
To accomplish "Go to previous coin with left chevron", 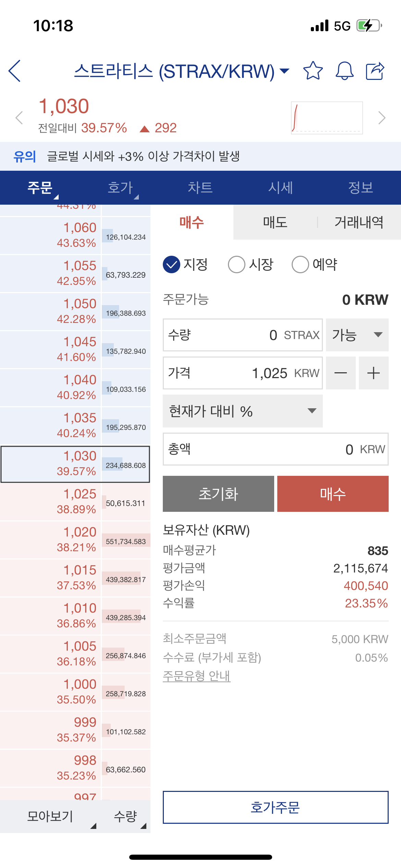I will click(x=19, y=118).
